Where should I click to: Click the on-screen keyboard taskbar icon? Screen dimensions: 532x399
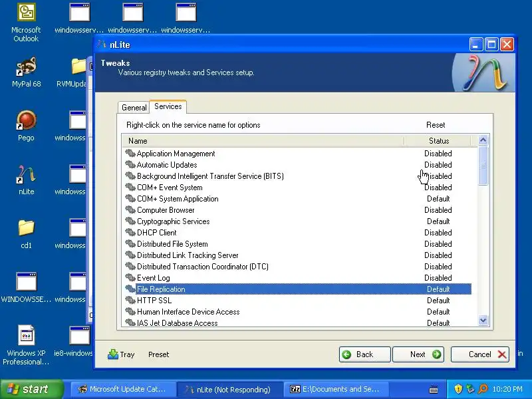coord(434,390)
